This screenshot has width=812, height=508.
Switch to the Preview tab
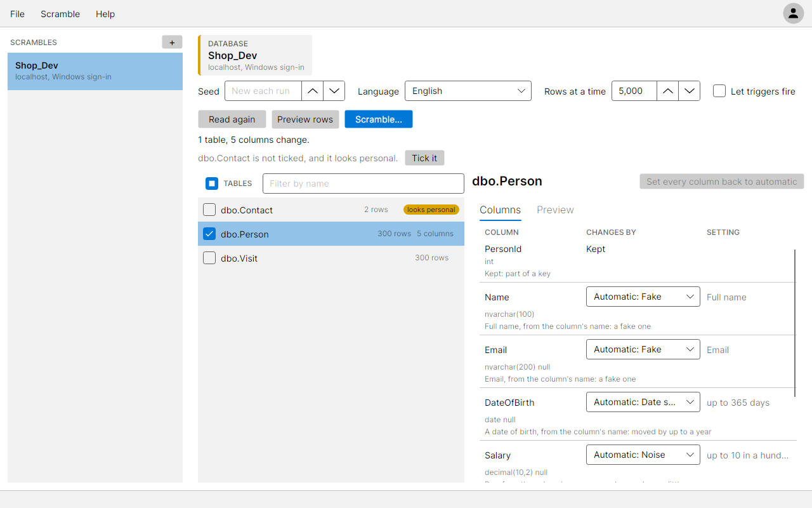[x=555, y=210]
